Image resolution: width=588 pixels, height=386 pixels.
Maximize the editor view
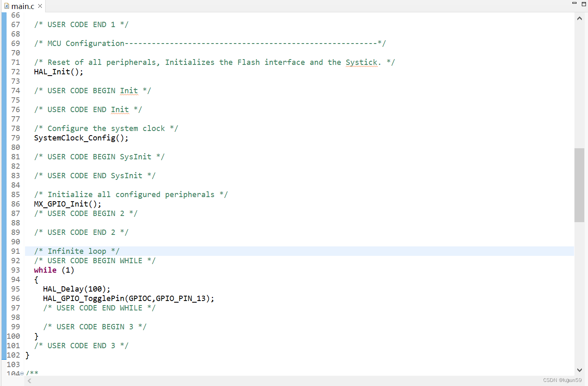pos(584,4)
